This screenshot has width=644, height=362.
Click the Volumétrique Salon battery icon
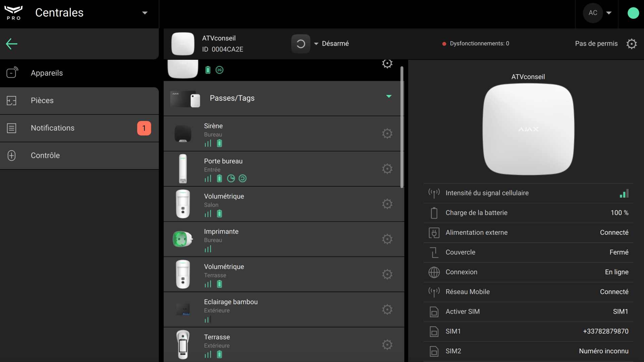(219, 214)
